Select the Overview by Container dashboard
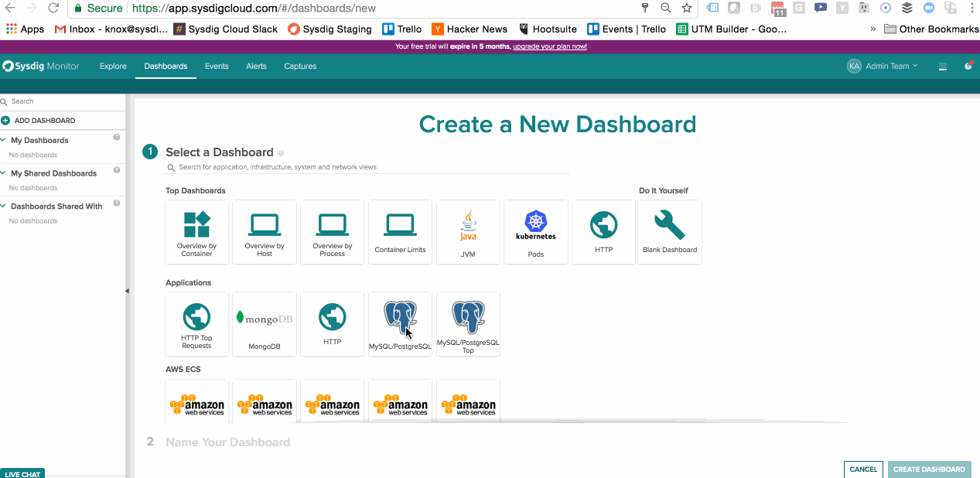The width and height of the screenshot is (980, 478). (x=197, y=232)
